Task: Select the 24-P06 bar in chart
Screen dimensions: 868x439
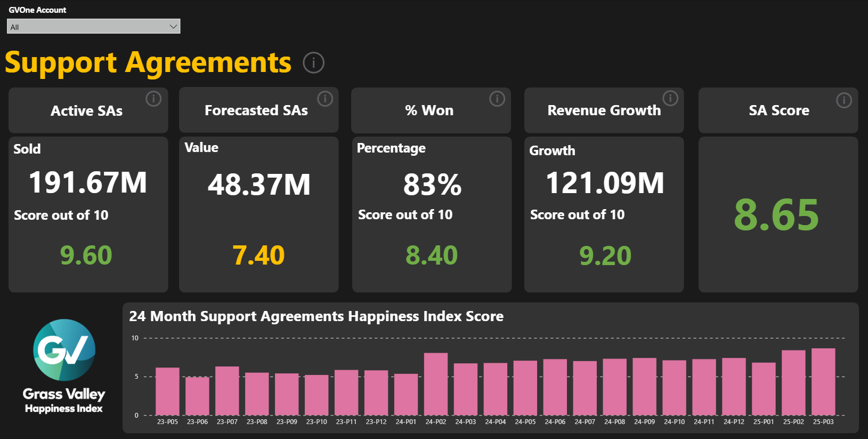Action: pyautogui.click(x=555, y=387)
